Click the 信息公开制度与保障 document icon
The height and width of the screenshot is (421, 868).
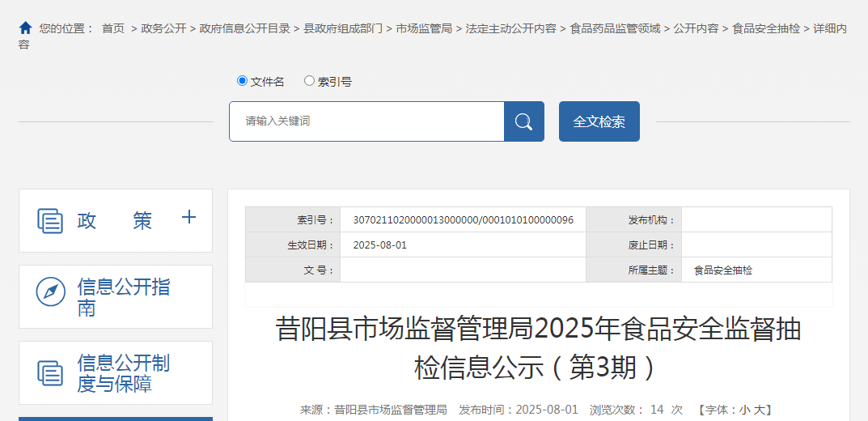[x=50, y=372]
